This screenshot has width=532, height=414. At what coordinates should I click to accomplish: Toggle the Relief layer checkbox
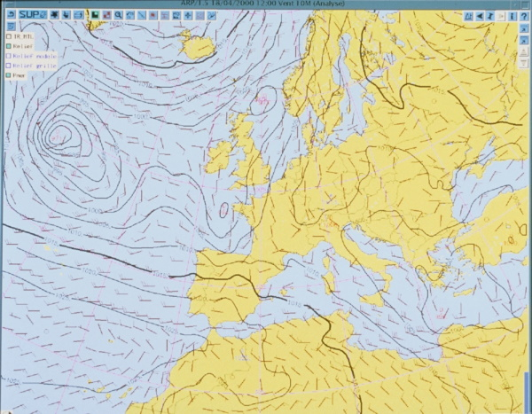pyautogui.click(x=8, y=46)
